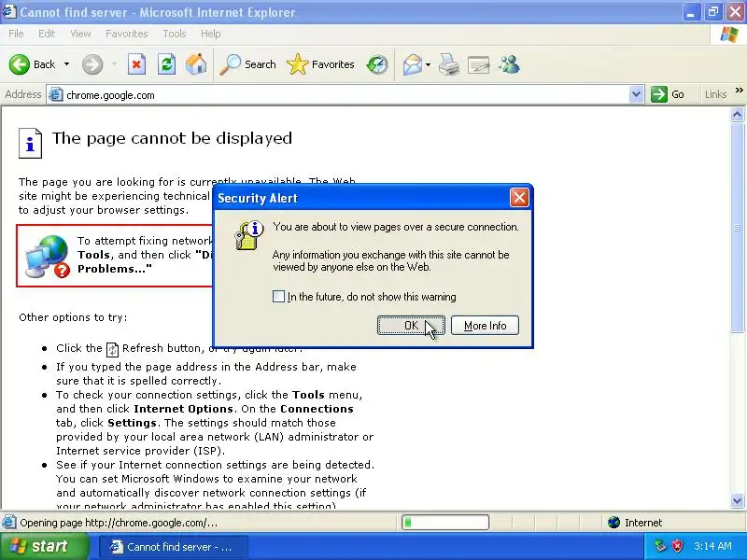Expand the Back button history dropdown arrow
The image size is (747, 560).
[x=66, y=64]
